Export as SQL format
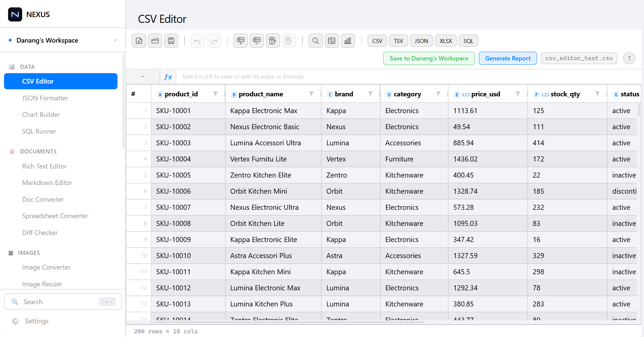This screenshot has height=337, width=644. [468, 41]
